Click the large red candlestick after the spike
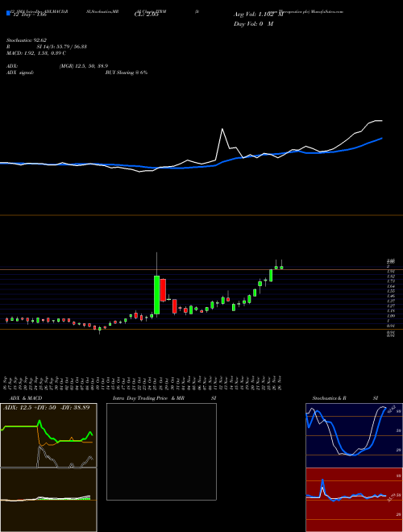Image resolution: width=403 pixels, height=532 pixels. tap(163, 290)
